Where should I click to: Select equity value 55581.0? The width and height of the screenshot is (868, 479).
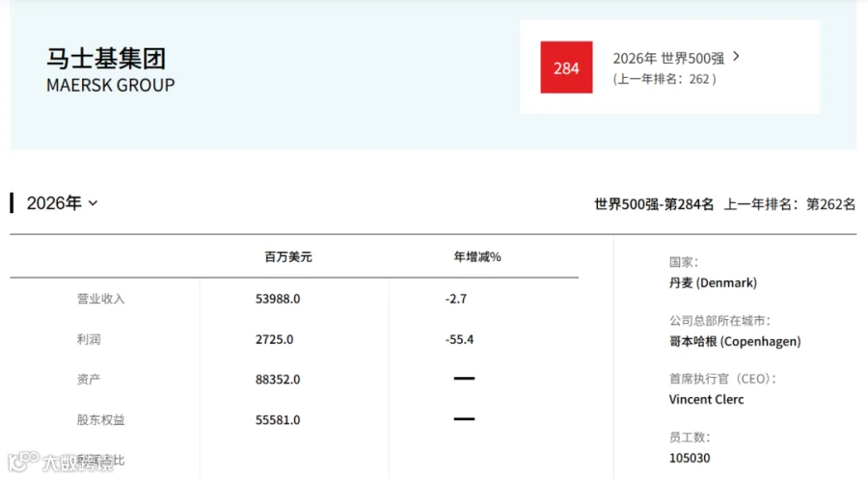278,420
